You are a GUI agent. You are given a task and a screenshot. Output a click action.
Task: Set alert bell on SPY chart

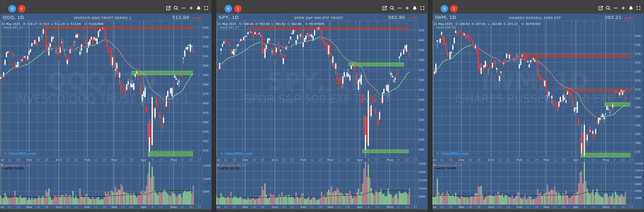click(414, 8)
